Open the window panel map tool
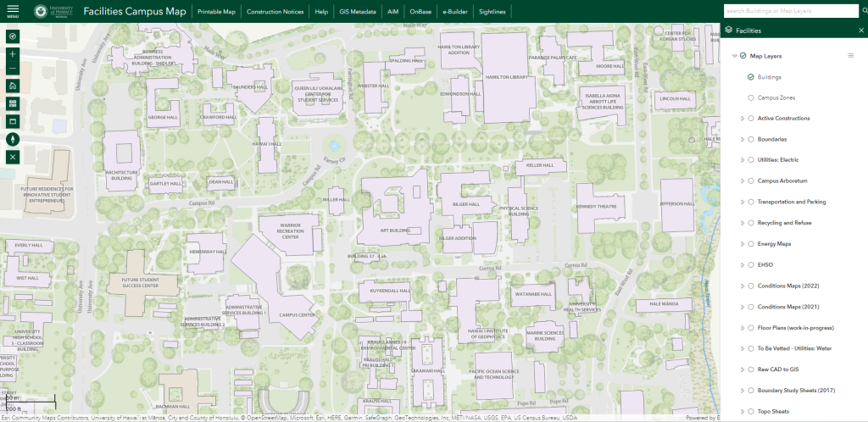The image size is (868, 422). coord(14,121)
